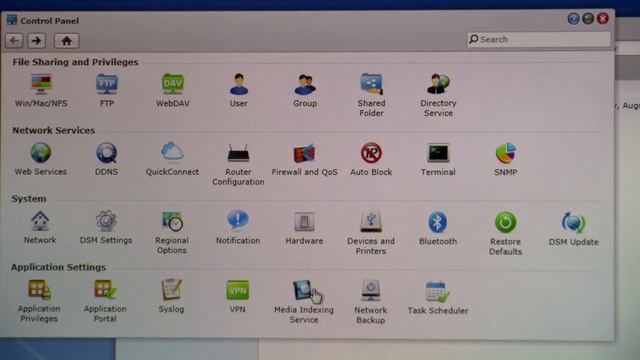Screen dimensions: 640x360
Task: Close the Control Panel window
Action: [602, 19]
